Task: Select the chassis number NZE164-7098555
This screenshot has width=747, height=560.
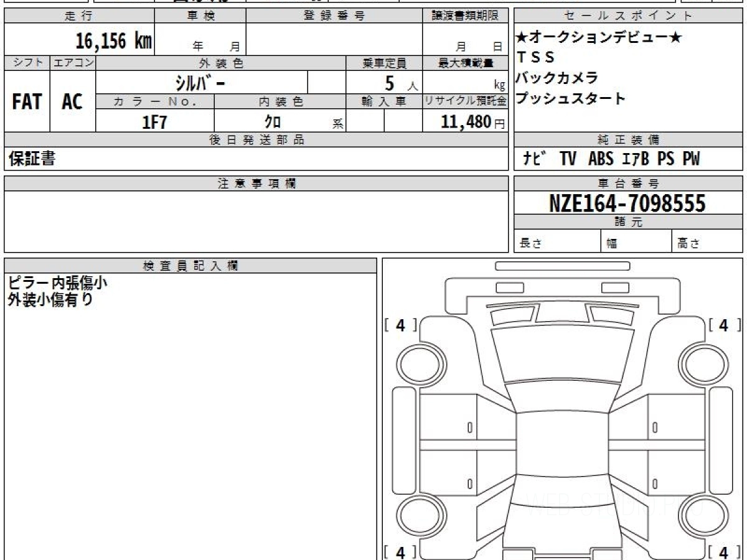Action: coord(627,203)
